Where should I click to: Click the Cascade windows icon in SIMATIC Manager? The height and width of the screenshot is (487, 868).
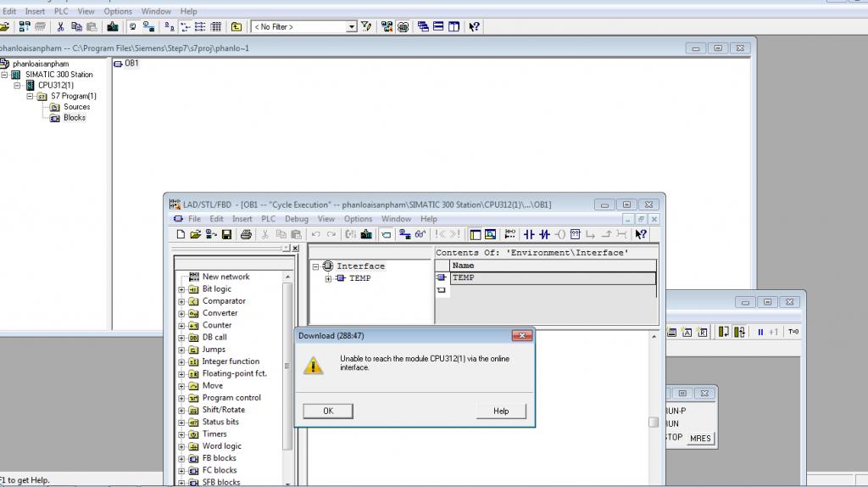pos(423,26)
